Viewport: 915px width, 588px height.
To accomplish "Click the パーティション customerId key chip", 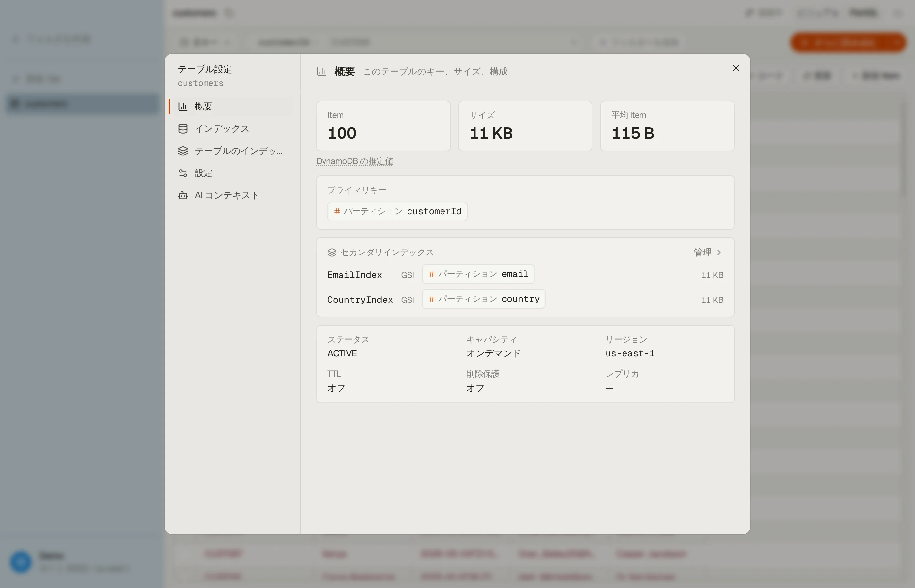I will point(398,211).
